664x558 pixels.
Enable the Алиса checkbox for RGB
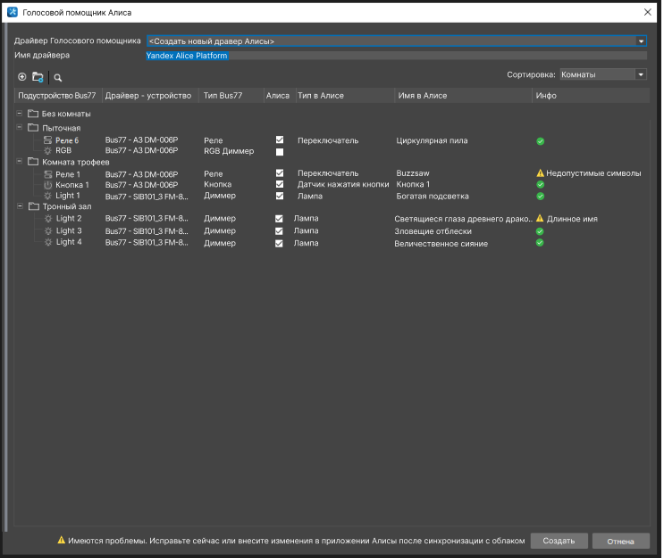point(280,152)
